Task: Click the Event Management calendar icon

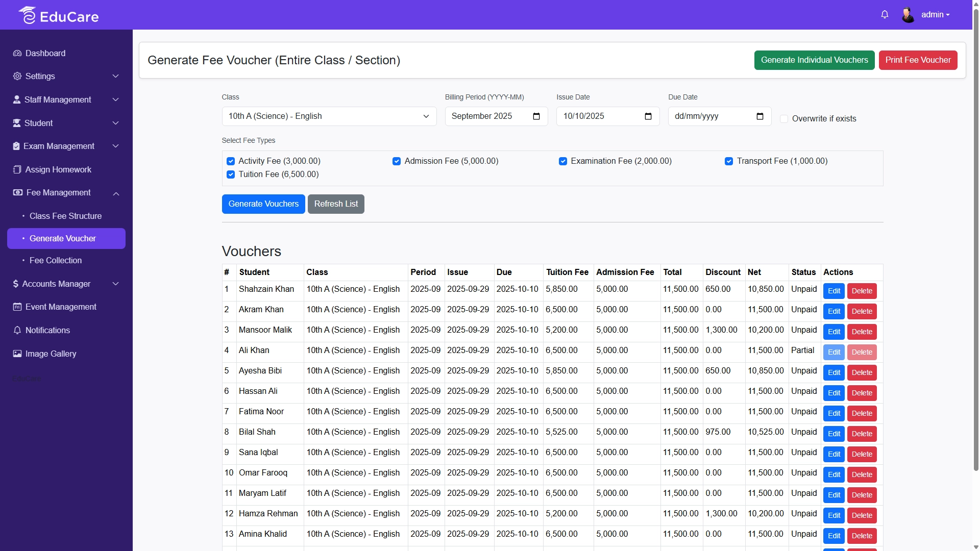Action: pyautogui.click(x=17, y=307)
